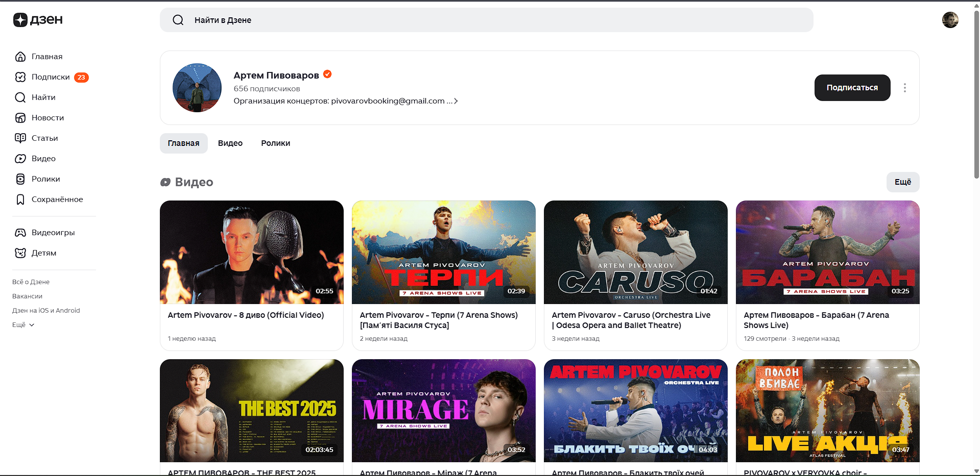Click the Найти search icon in the sidebar
The height and width of the screenshot is (476, 980).
20,97
